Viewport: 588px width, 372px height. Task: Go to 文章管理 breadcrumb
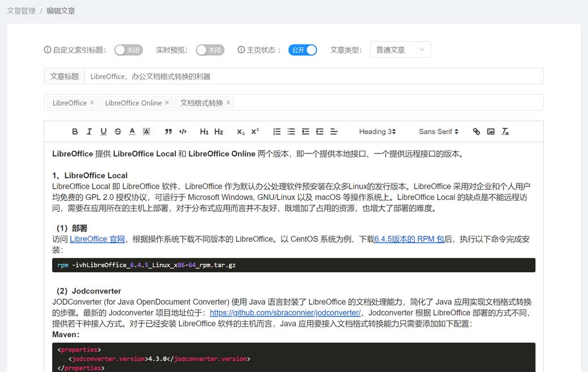coord(21,11)
